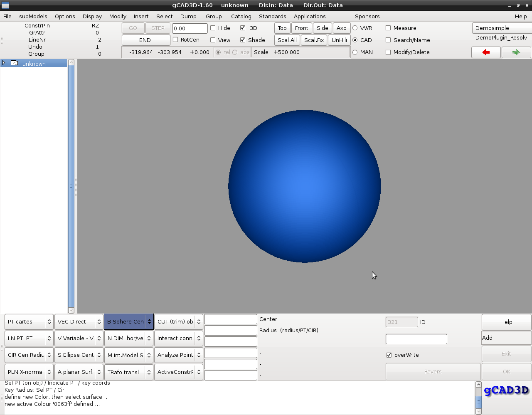
Task: Open the CIR Cen Radius dropdown
Action: [29, 355]
